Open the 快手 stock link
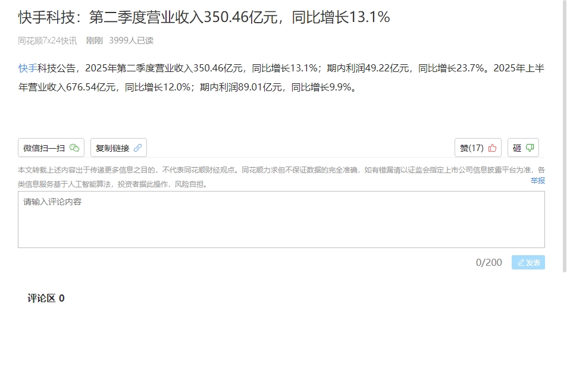 pyautogui.click(x=27, y=68)
